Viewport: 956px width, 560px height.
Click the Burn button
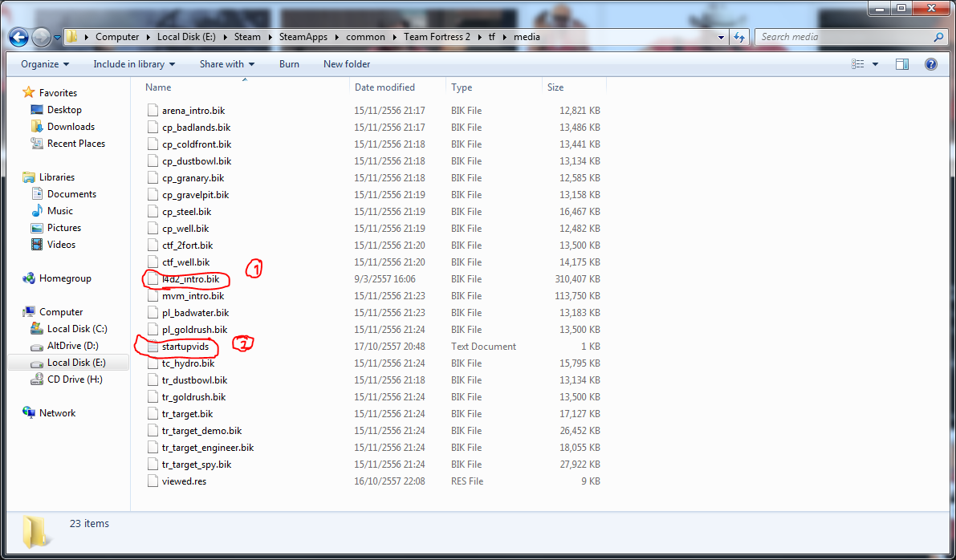pos(289,64)
